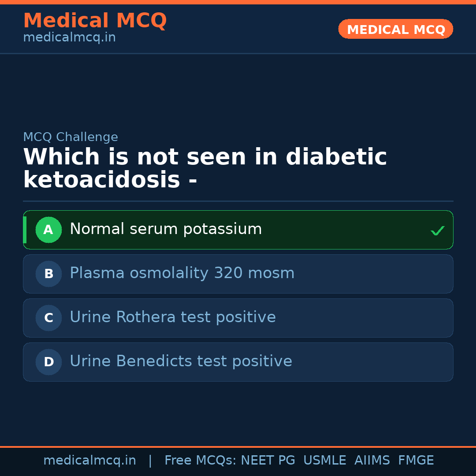The height and width of the screenshot is (476, 476).
Task: Open the medicalmcq.in link in the footer
Action: (x=89, y=461)
